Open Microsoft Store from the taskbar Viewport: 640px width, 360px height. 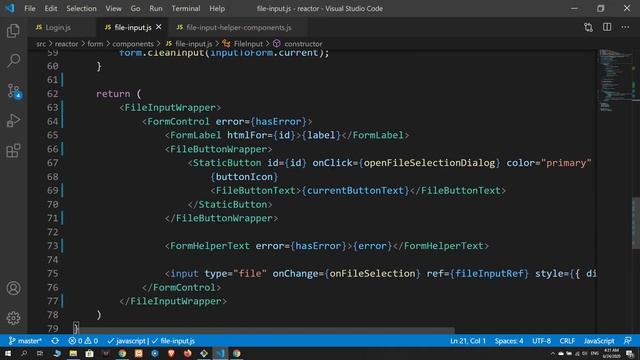pyautogui.click(x=89, y=353)
